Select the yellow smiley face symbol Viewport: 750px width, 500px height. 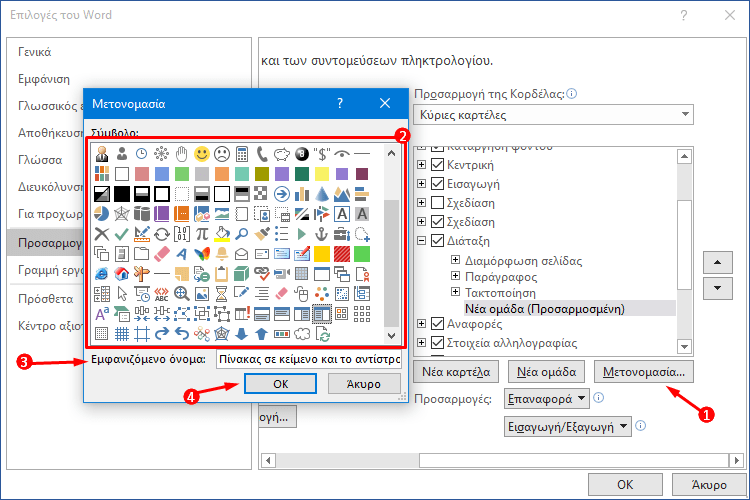click(202, 154)
